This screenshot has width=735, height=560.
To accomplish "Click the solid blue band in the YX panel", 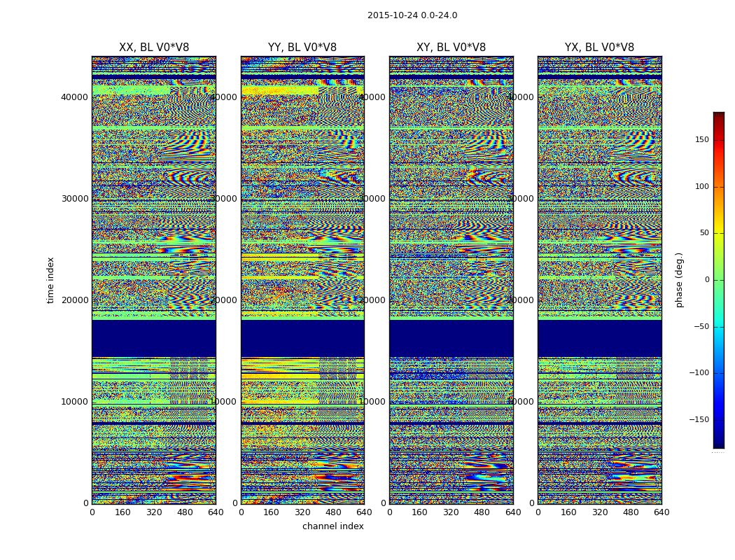I will [599, 339].
